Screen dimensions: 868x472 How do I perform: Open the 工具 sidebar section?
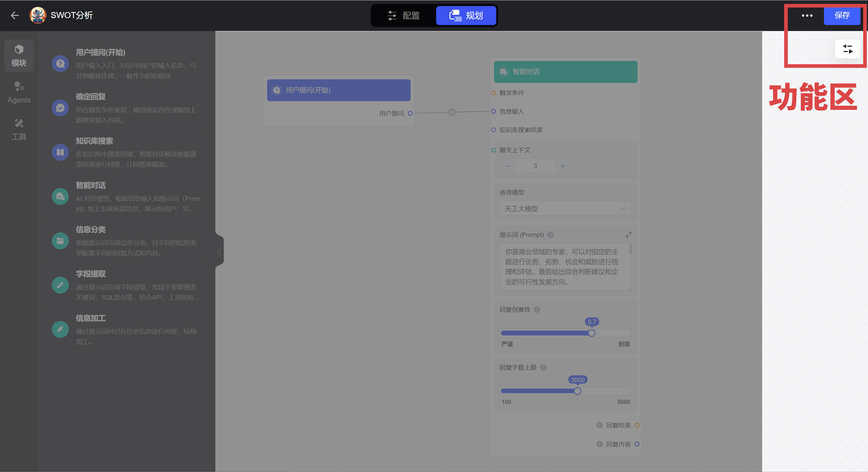[19, 129]
